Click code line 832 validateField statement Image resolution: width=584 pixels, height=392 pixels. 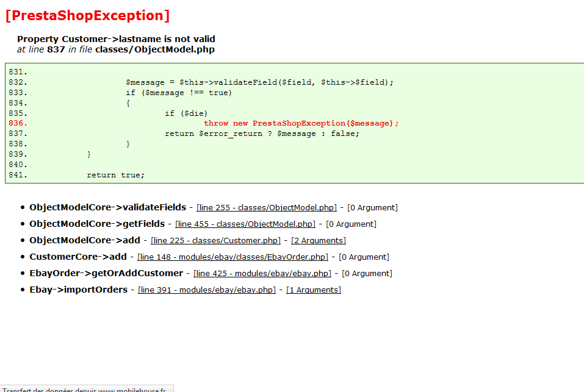coord(259,82)
